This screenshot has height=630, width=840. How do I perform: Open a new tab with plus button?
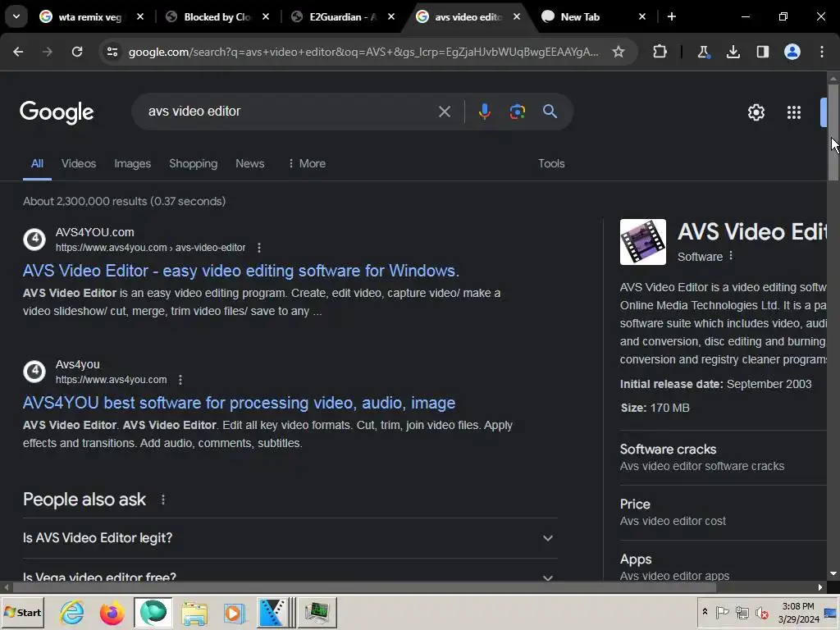[672, 16]
